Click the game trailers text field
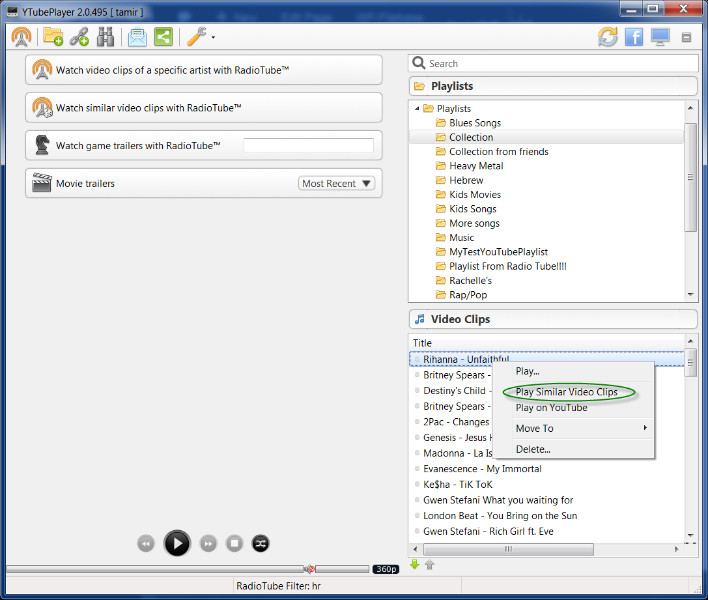708x600 pixels. click(308, 145)
